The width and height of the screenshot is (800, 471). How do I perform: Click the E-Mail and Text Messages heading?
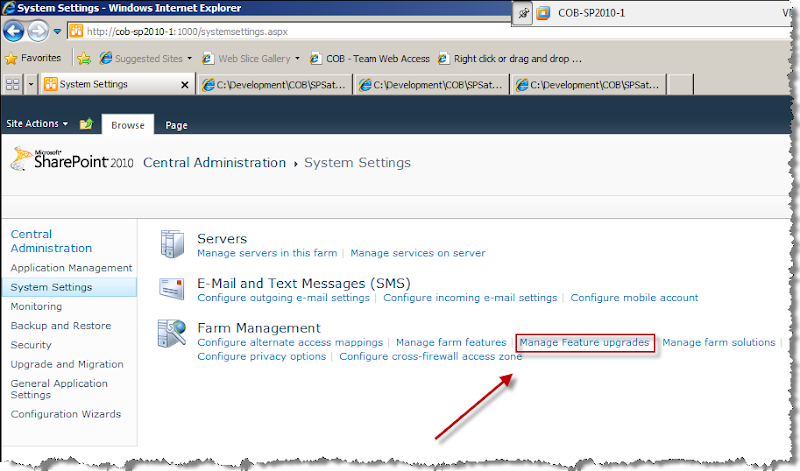tap(304, 283)
